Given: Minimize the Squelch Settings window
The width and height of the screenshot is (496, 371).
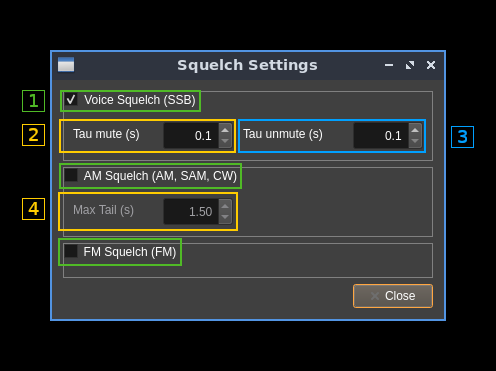Looking at the screenshot, I should 389,65.
